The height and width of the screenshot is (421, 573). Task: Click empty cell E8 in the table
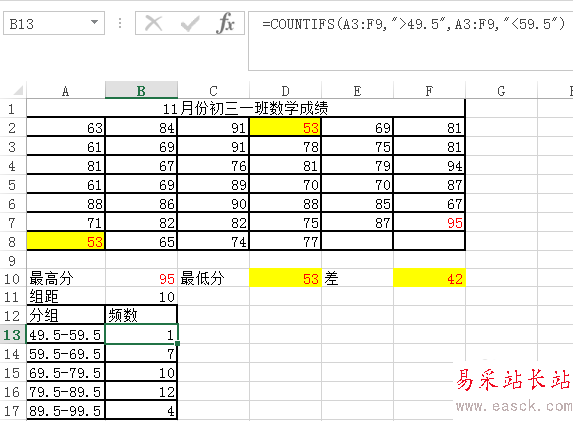[x=357, y=241]
